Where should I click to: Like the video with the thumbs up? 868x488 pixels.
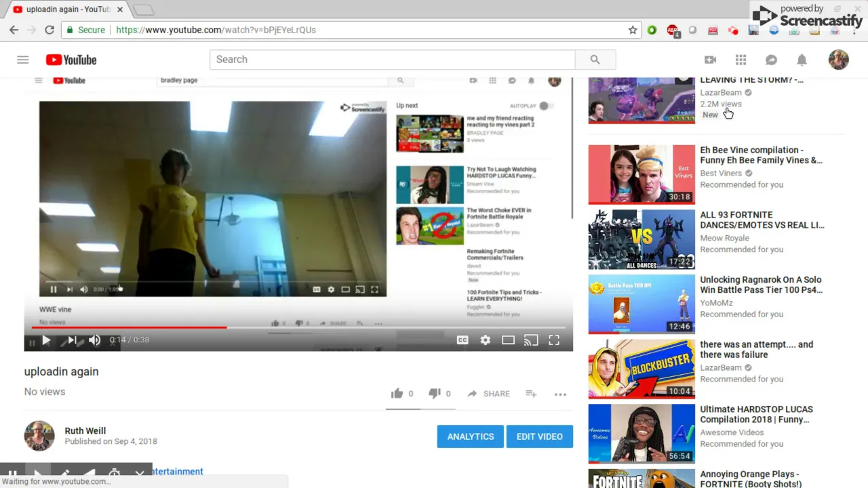pos(397,393)
